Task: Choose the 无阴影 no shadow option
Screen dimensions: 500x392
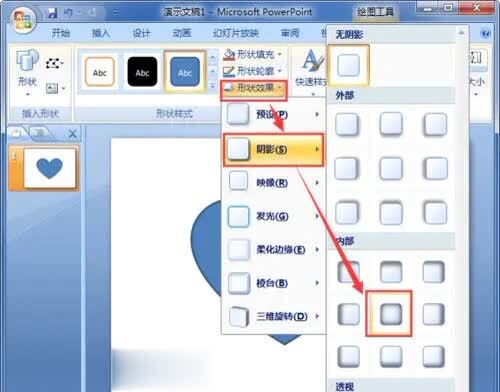Action: (348, 65)
